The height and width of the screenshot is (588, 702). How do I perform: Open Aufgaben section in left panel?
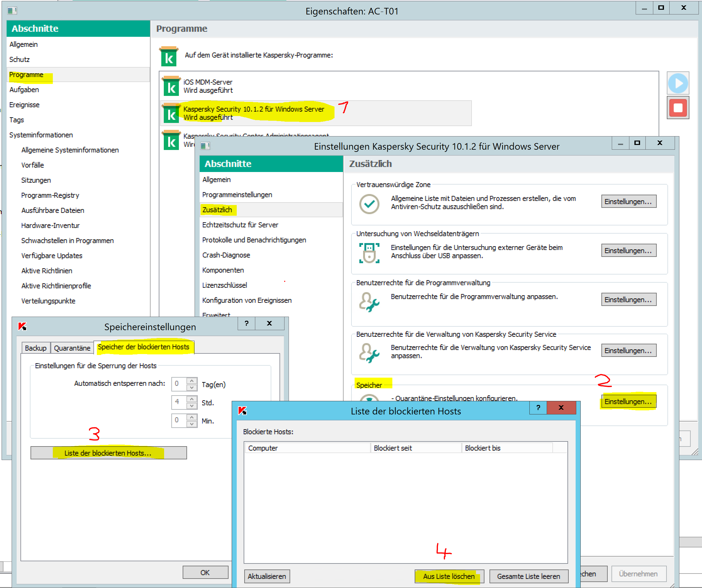click(24, 90)
